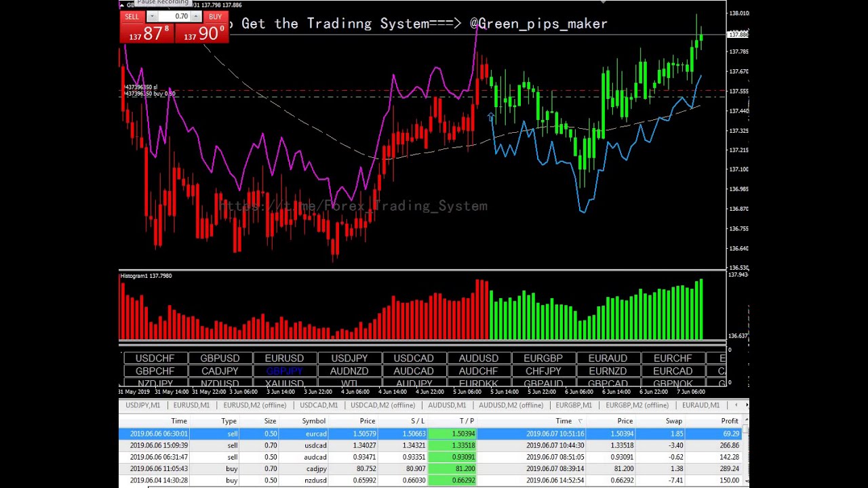This screenshot has width=868, height=488.
Task: Switch to the AUDUSD,M1 chart tab
Action: point(447,405)
